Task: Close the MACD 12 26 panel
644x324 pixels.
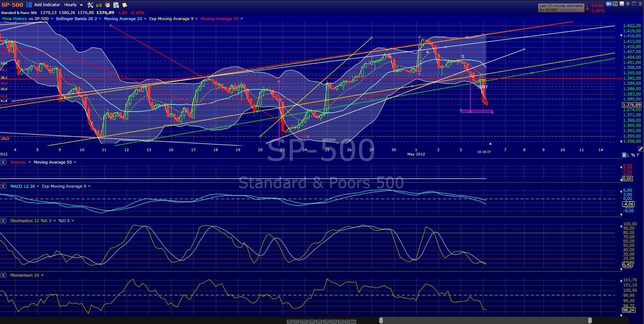Action: tap(3, 186)
